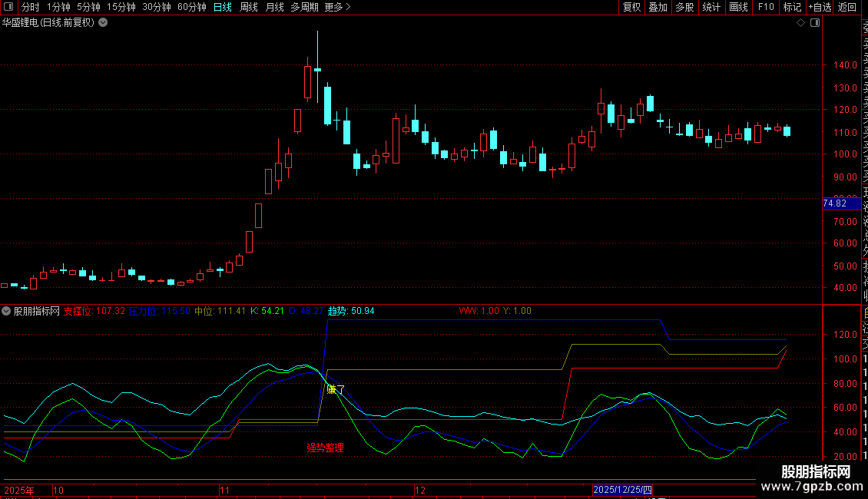The image size is (868, 499).
Task: Click the diamond icon above price chart
Action: tap(800, 23)
